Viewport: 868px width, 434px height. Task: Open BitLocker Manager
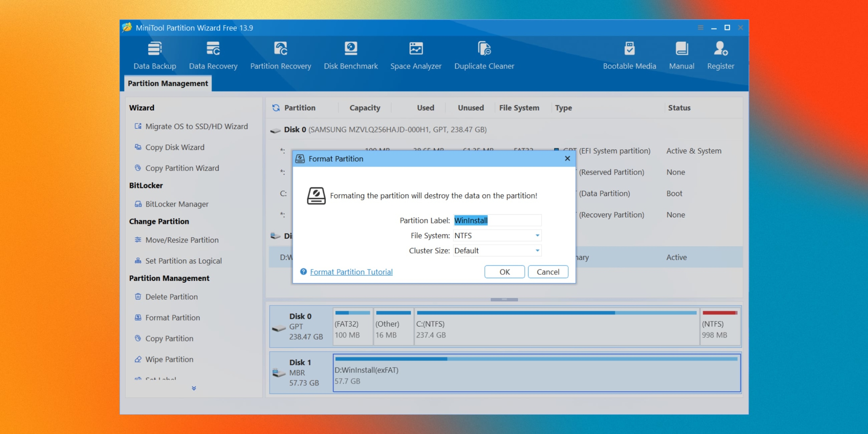click(x=172, y=204)
